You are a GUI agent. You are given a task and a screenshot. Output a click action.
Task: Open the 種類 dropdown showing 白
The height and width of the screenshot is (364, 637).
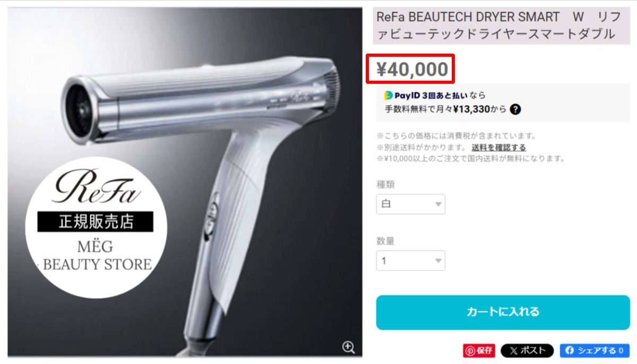point(411,204)
